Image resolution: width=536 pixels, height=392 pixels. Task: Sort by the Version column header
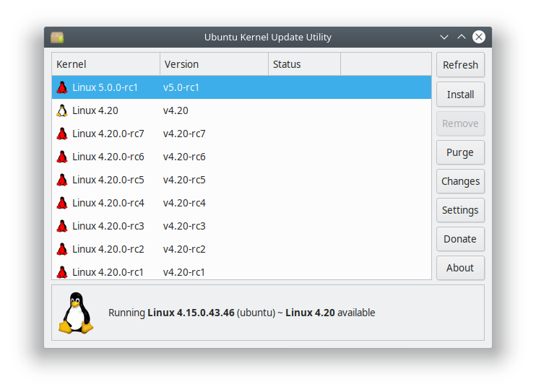(214, 64)
